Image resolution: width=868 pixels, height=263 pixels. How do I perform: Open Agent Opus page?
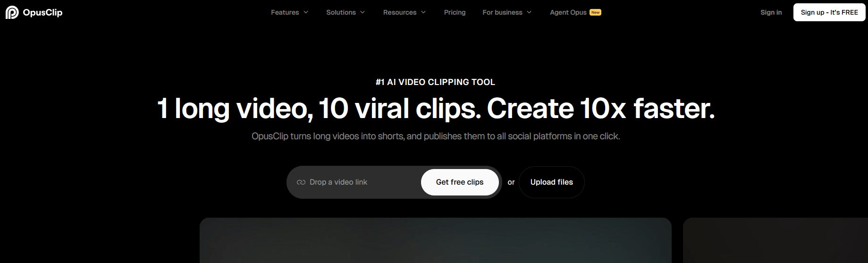tap(568, 12)
